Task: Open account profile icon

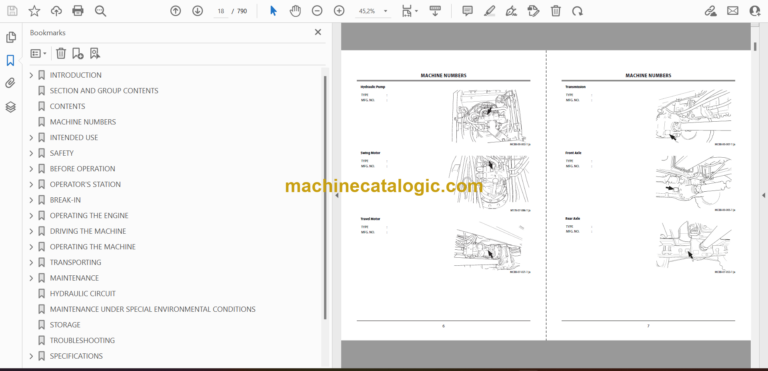Action: (x=755, y=11)
